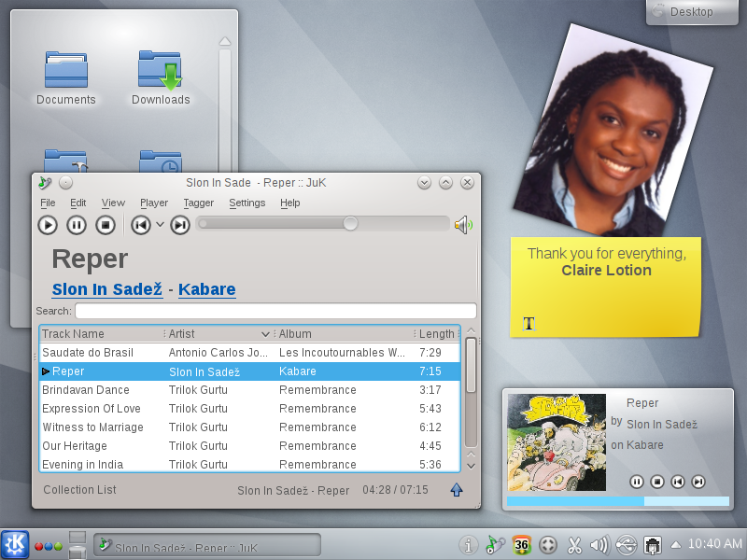Image resolution: width=747 pixels, height=560 pixels.
Task: Click the photo frame widget picture
Action: tap(613, 130)
